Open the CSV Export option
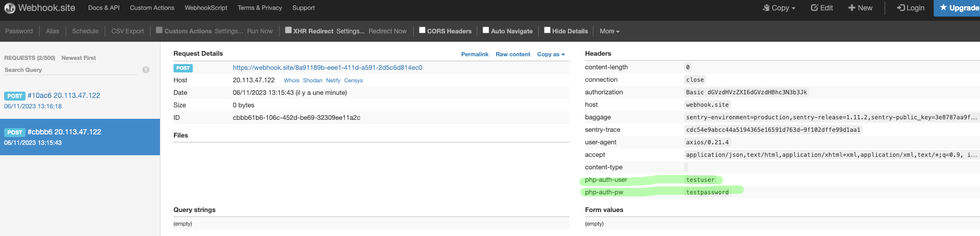 point(128,31)
